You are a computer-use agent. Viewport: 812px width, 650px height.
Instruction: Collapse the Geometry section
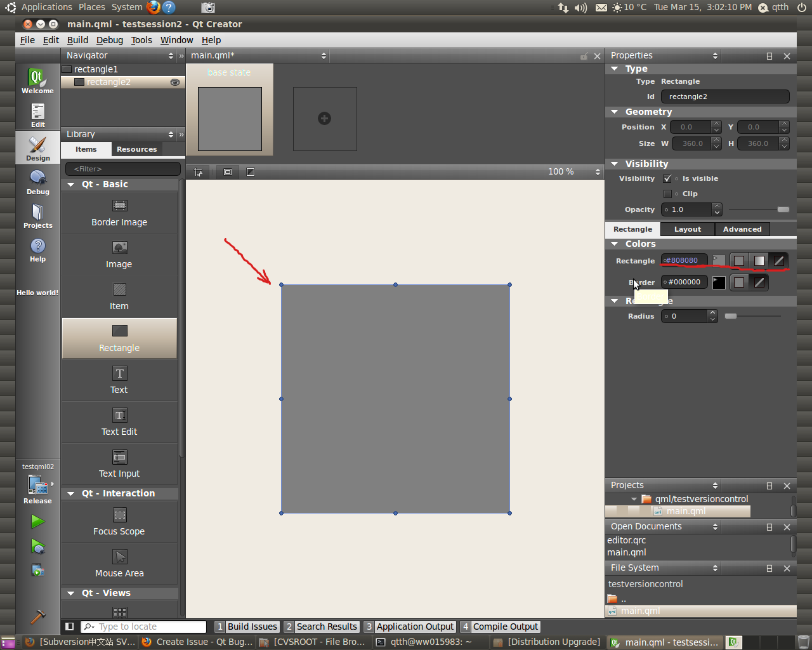pos(614,112)
